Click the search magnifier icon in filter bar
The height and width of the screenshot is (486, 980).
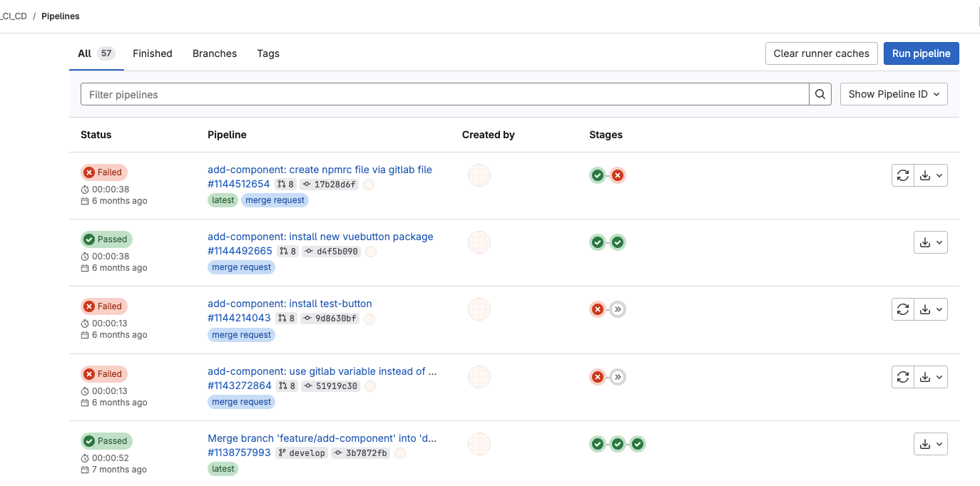820,94
